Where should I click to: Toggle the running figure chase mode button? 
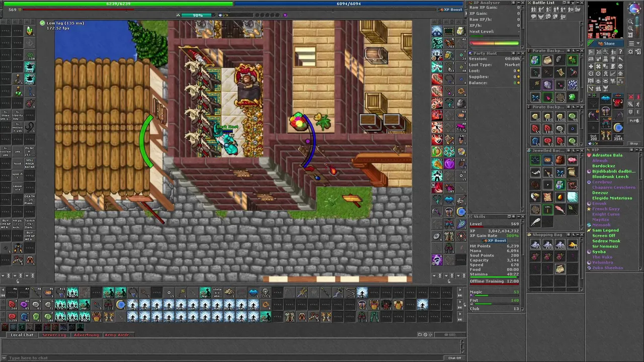coord(638,104)
